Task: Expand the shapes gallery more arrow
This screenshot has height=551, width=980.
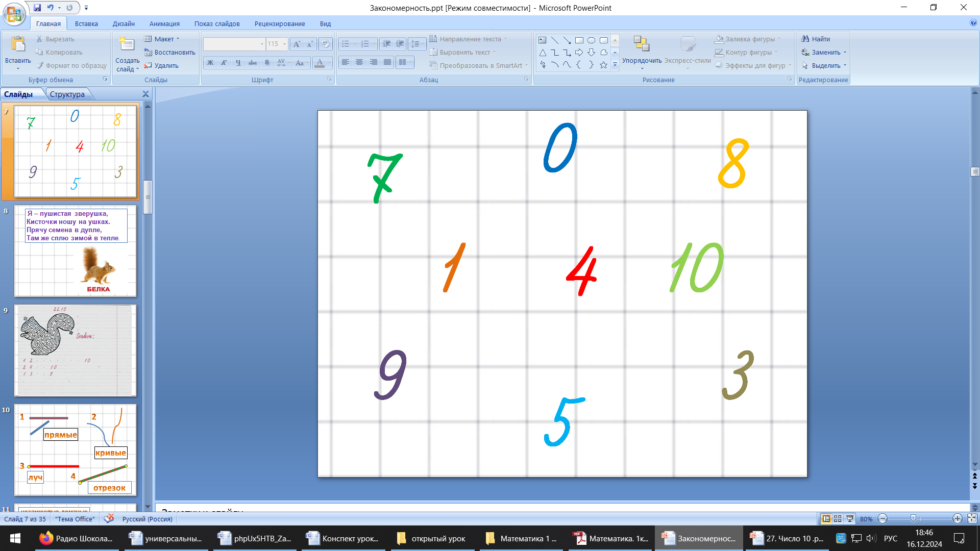Action: [615, 65]
